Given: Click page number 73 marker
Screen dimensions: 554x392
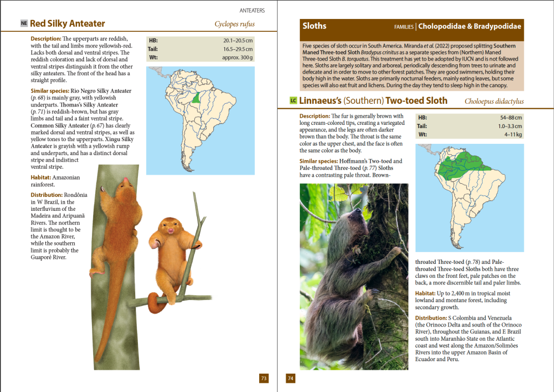Looking at the screenshot, I should [264, 378].
